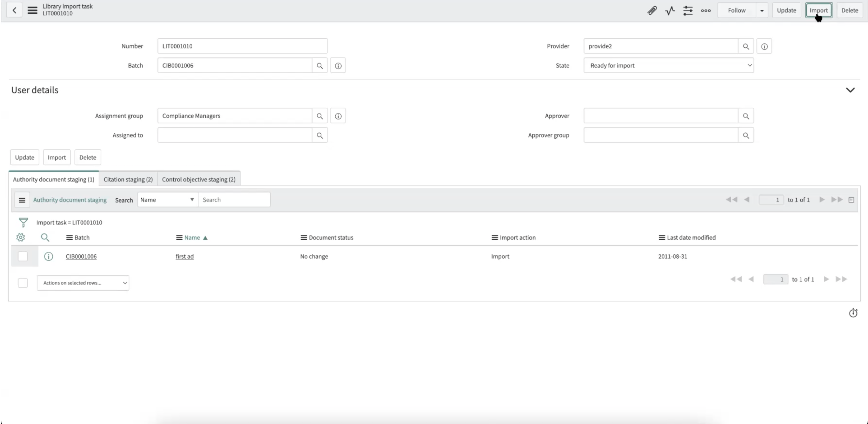Open the first ad record link
The image size is (868, 424).
[x=185, y=257]
